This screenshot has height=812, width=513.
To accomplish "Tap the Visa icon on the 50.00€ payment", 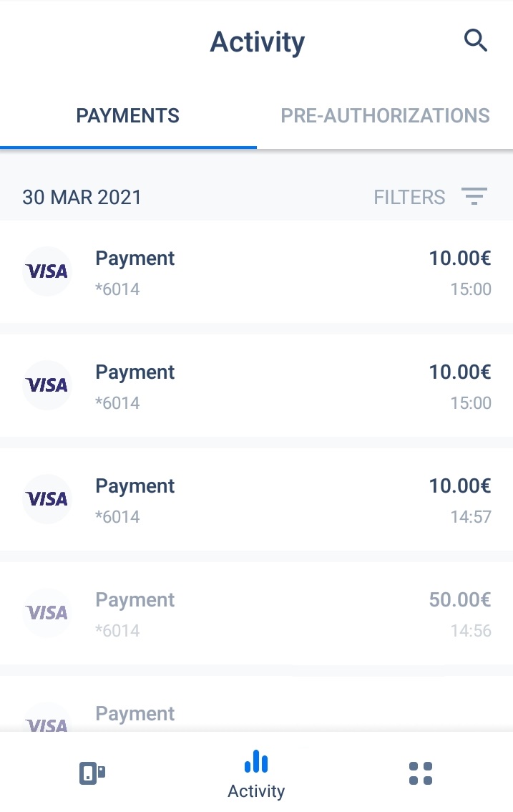I will (x=47, y=613).
